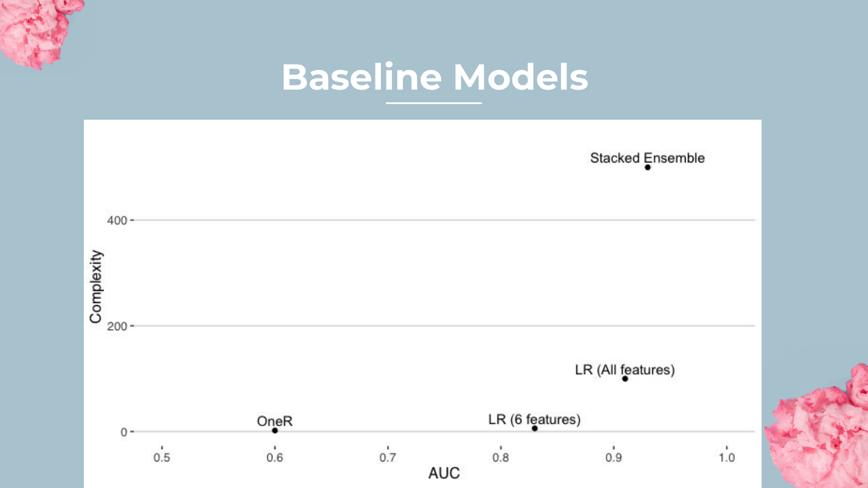Click the 400 tick on the Complexity axis

(x=117, y=220)
